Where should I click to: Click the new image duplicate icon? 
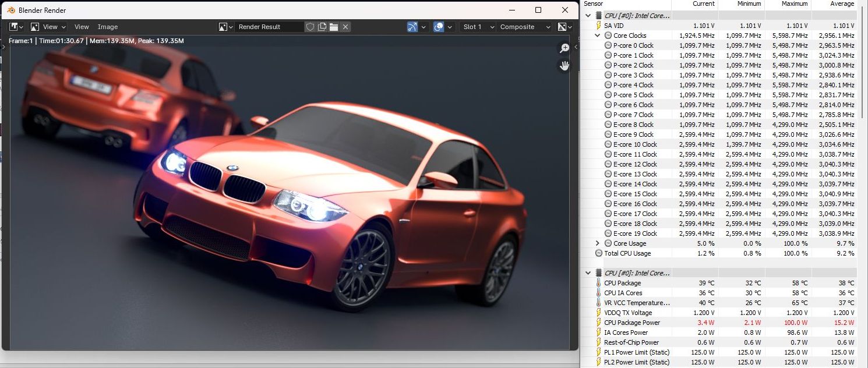[322, 27]
